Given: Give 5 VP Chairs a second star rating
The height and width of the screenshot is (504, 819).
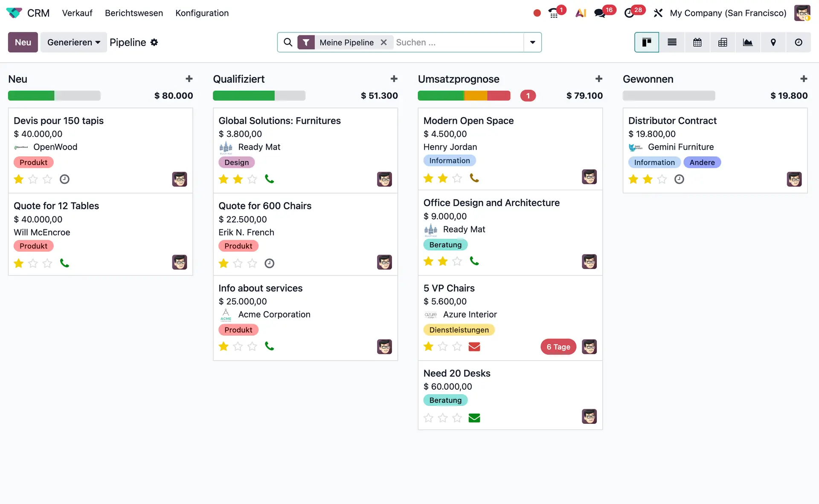Looking at the screenshot, I should coord(442,347).
